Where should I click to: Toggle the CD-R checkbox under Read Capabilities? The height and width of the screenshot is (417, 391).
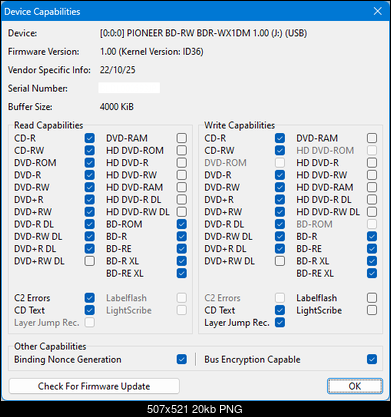pos(89,138)
